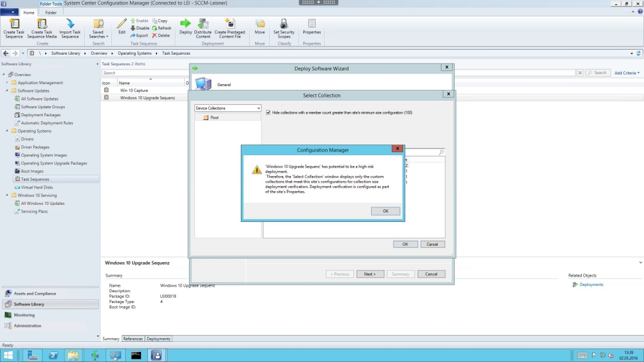Open Create Task Sequence Media

(42, 28)
